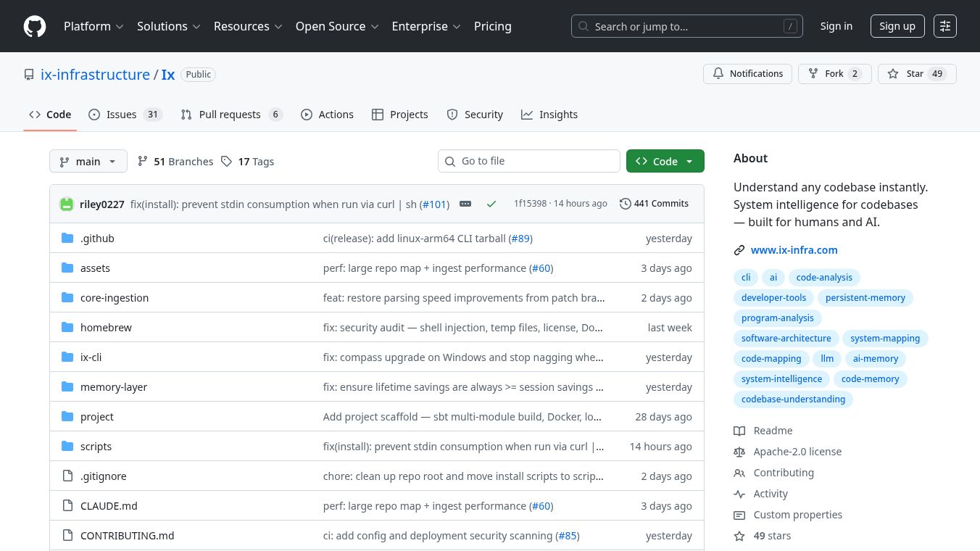View the 17 Tags list
This screenshot has height=551, width=980.
247,162
